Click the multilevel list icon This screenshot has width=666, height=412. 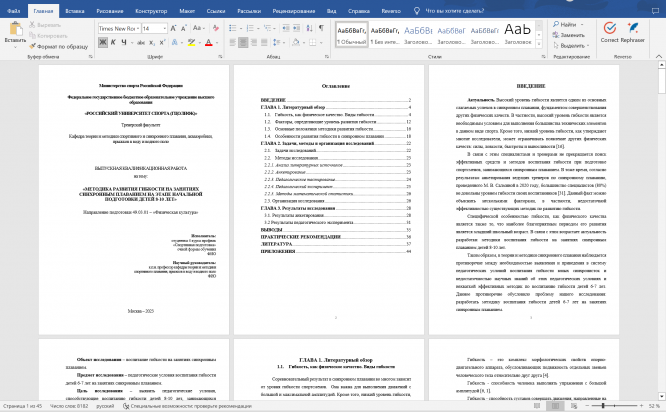point(267,28)
